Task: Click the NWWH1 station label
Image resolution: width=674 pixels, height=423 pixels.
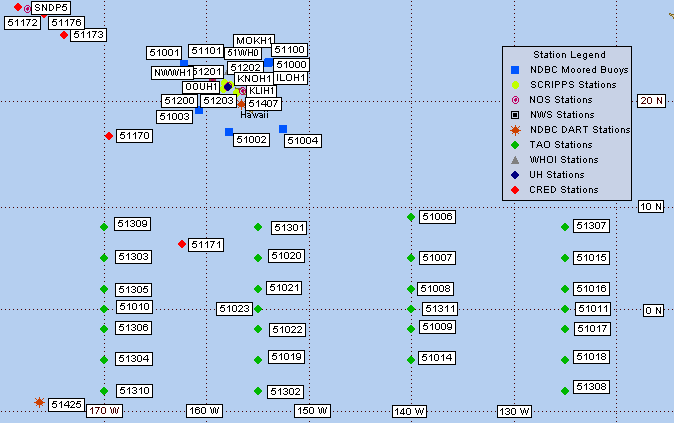Action: [x=172, y=73]
